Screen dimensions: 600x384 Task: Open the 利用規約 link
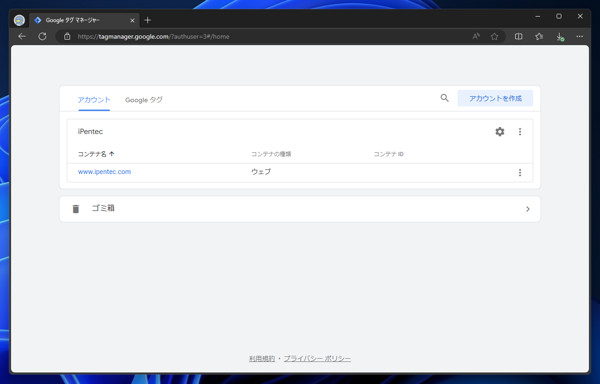coord(262,358)
